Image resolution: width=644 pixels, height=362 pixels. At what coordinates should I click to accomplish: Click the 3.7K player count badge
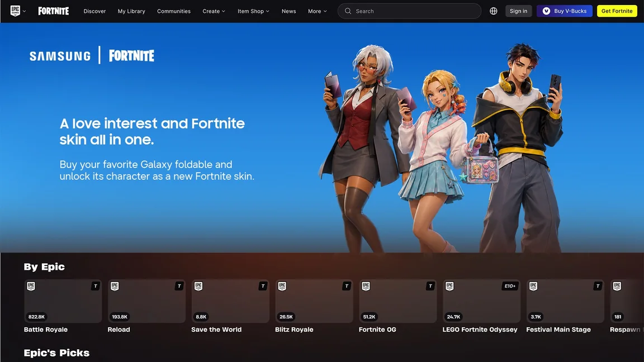536,317
